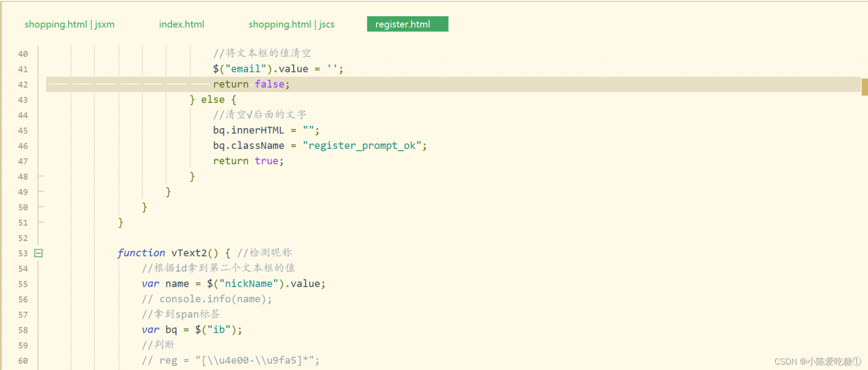The width and height of the screenshot is (868, 370).
Task: Click the highlighted 'return false;' statement
Action: 252,84
